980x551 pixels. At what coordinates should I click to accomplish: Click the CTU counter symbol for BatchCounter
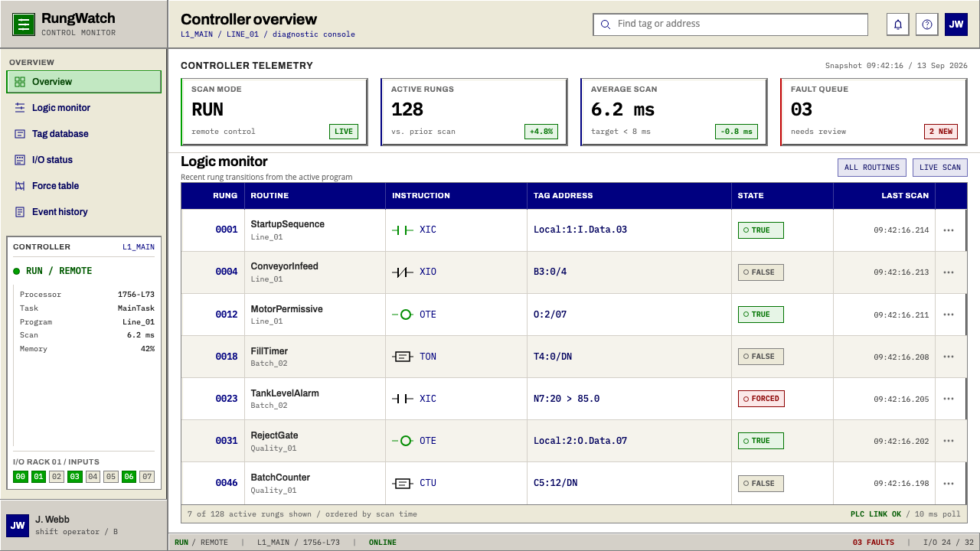(403, 483)
